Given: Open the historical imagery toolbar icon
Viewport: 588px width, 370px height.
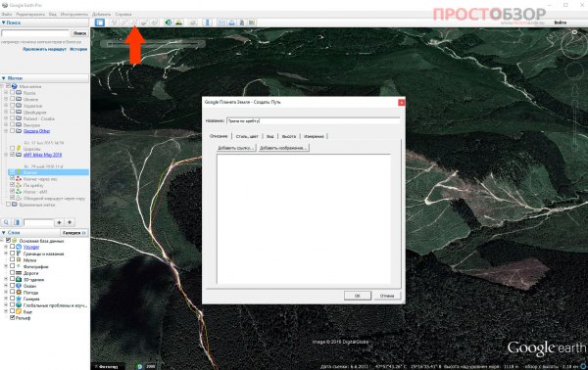Looking at the screenshot, I should click(169, 23).
